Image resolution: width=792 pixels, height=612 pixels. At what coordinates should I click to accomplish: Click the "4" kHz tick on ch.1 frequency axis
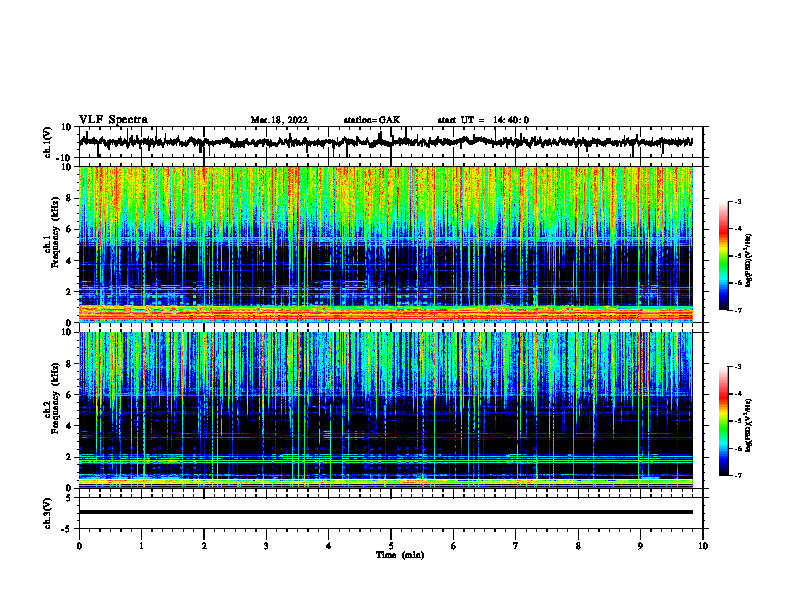coord(69,261)
